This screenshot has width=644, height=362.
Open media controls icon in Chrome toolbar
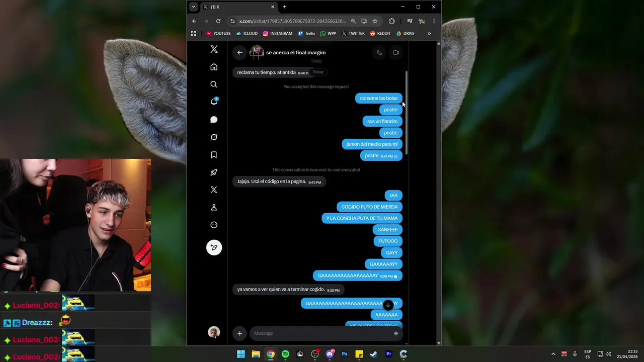point(410,21)
